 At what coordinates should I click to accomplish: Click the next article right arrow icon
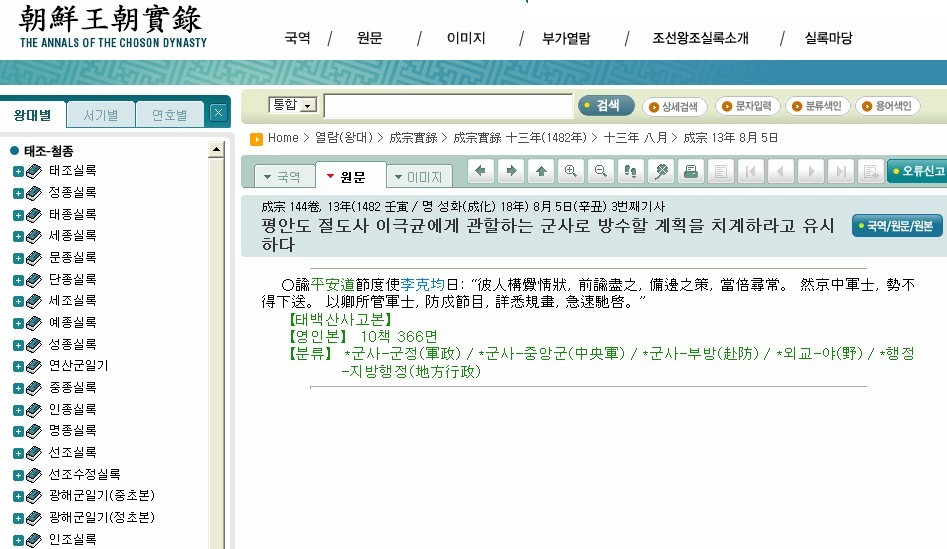tap(511, 172)
